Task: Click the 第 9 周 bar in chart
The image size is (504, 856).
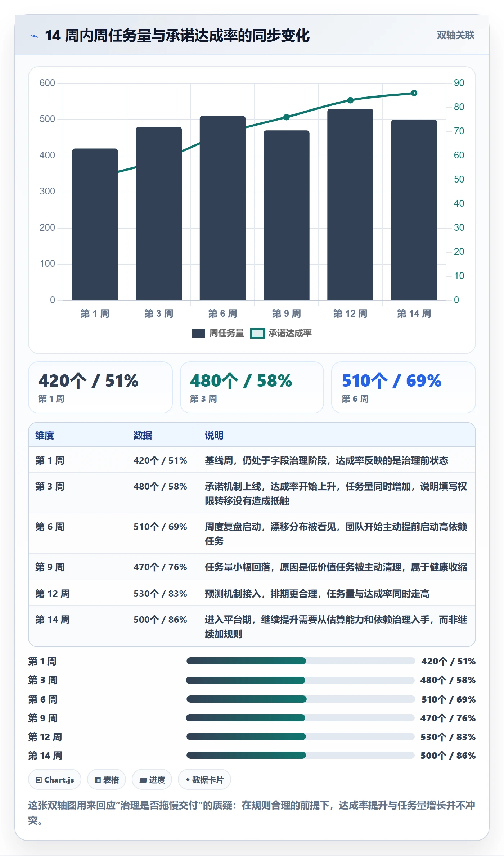Action: coord(287,215)
